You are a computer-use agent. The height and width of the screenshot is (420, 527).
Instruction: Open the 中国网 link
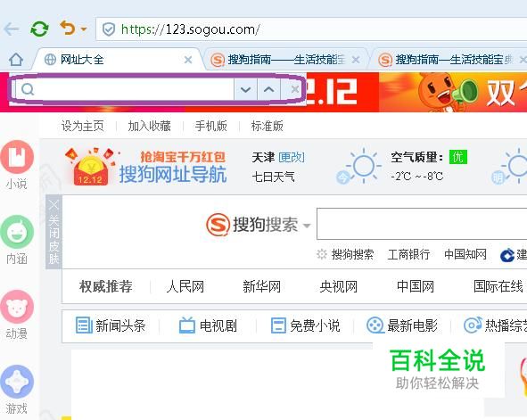(416, 286)
